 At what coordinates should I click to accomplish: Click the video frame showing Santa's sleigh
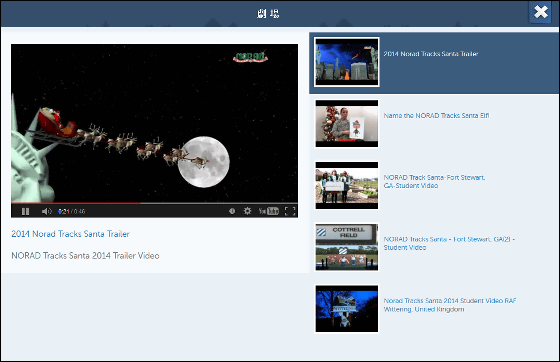pos(154,123)
